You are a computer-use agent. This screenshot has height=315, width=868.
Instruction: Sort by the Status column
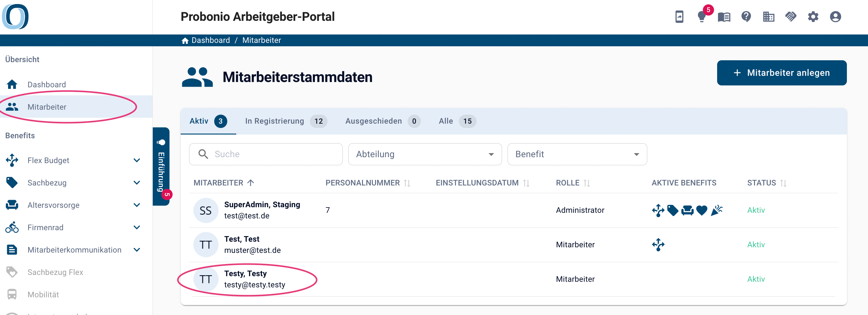[x=766, y=182]
